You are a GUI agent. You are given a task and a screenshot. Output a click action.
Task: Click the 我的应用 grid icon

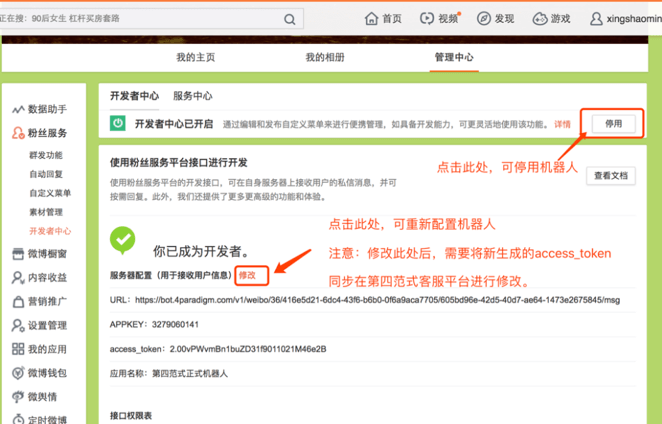pos(18,349)
